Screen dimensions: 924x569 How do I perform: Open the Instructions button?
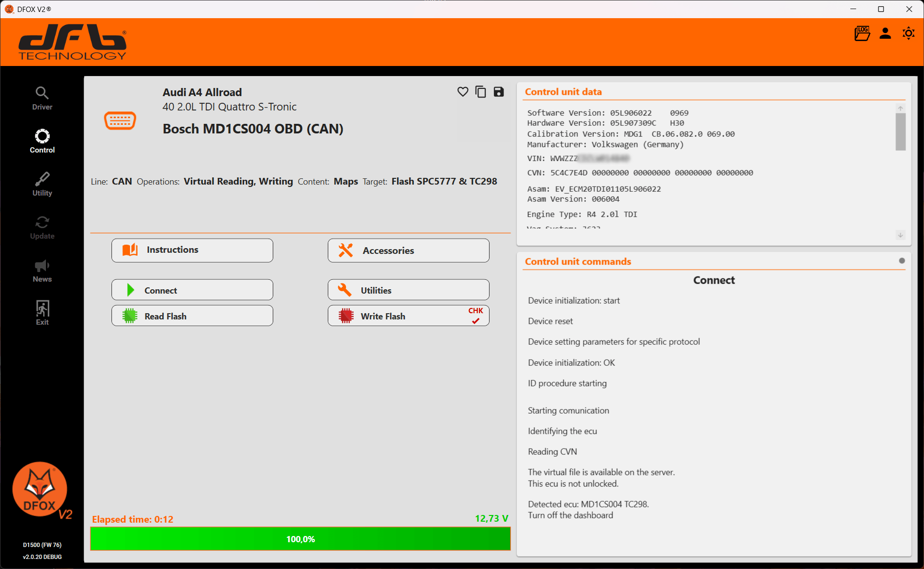pos(192,250)
